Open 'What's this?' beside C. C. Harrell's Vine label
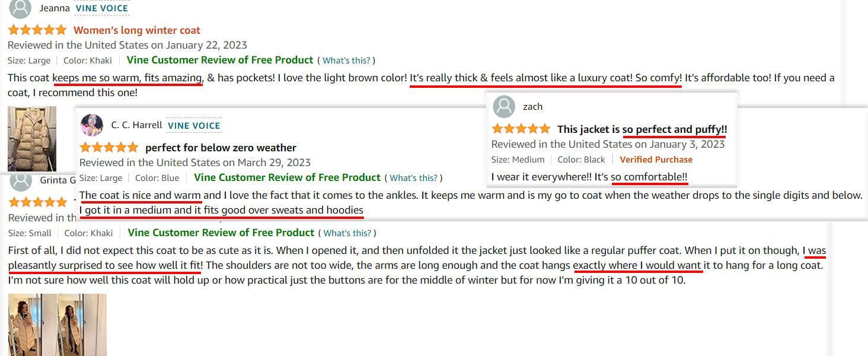Screen dimensions: 868x356 [x=414, y=177]
